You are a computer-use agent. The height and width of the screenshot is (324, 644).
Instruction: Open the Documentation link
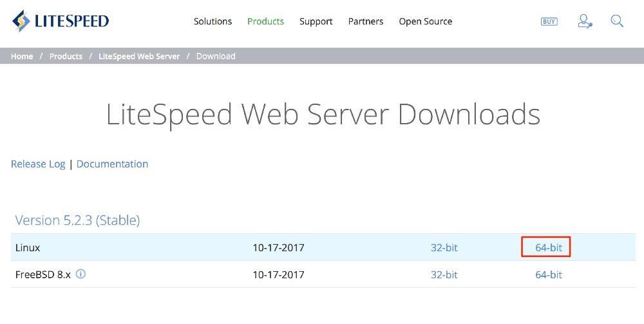click(x=112, y=164)
